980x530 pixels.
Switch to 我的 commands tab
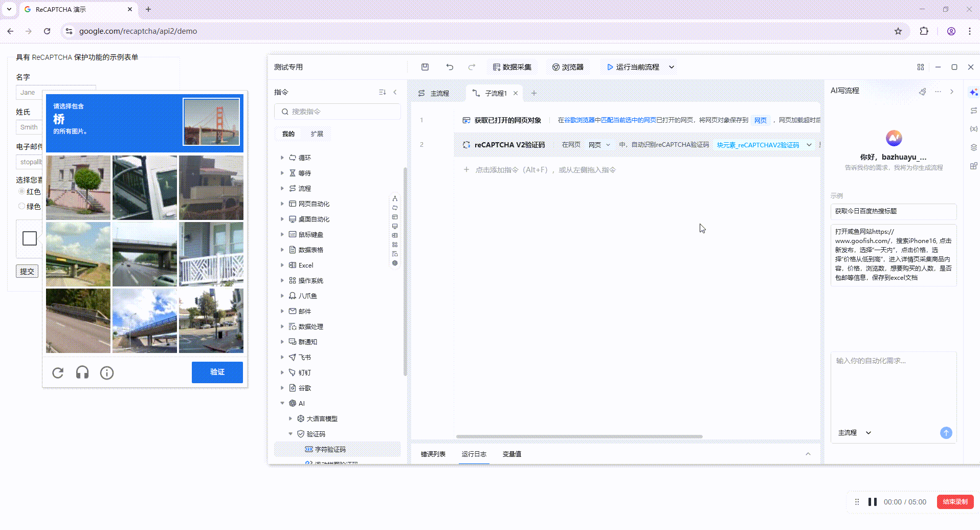(x=288, y=134)
